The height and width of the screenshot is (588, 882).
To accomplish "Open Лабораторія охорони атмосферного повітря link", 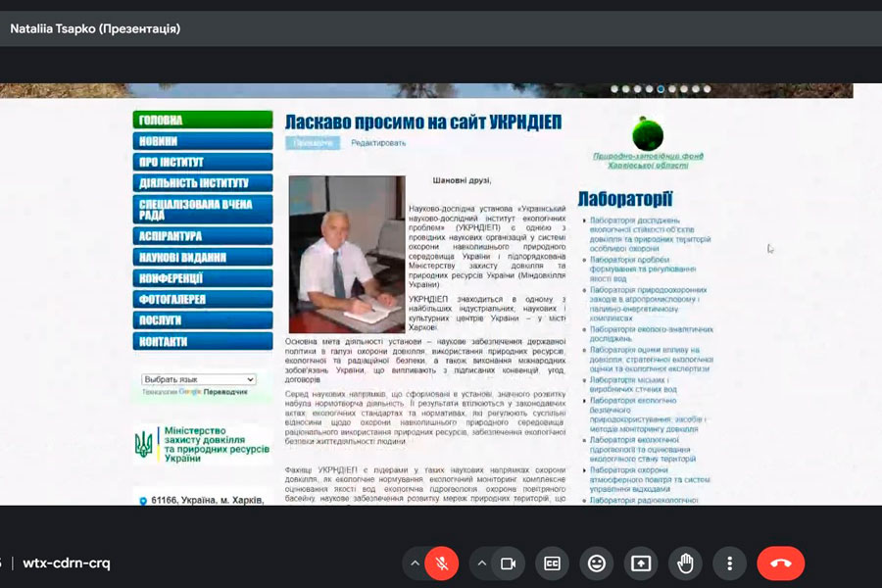I will (650, 479).
